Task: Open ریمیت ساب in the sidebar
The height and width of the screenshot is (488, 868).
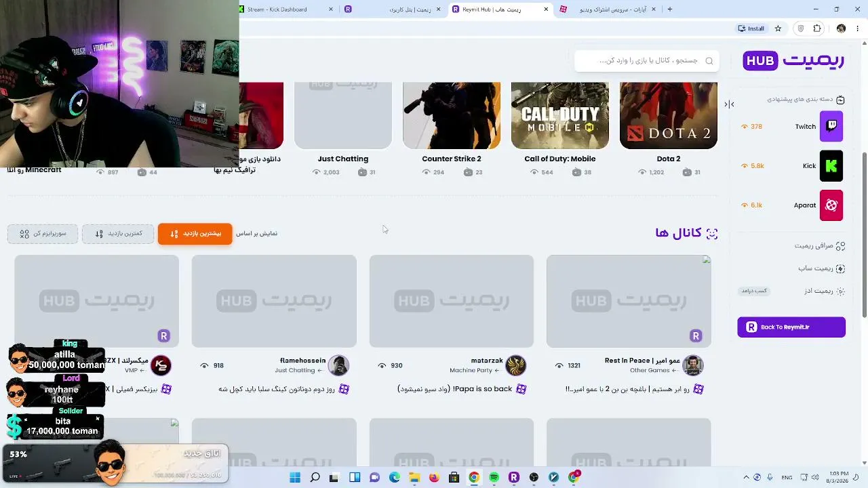Action: point(821,268)
